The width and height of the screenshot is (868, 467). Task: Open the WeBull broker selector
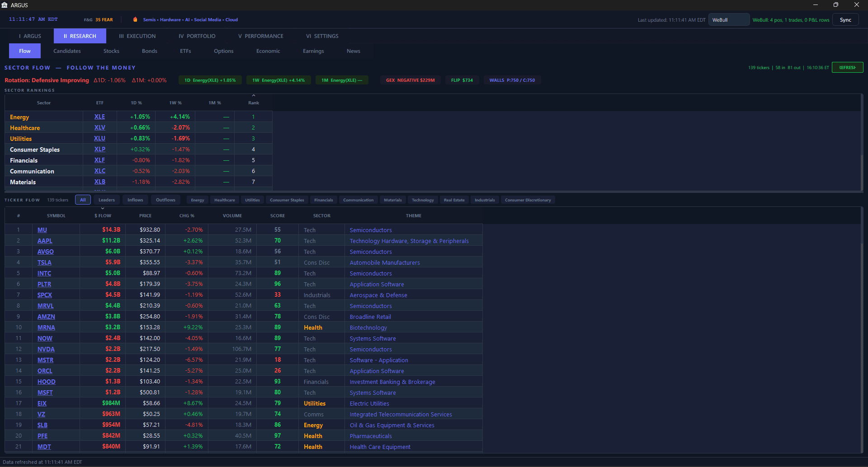(729, 20)
